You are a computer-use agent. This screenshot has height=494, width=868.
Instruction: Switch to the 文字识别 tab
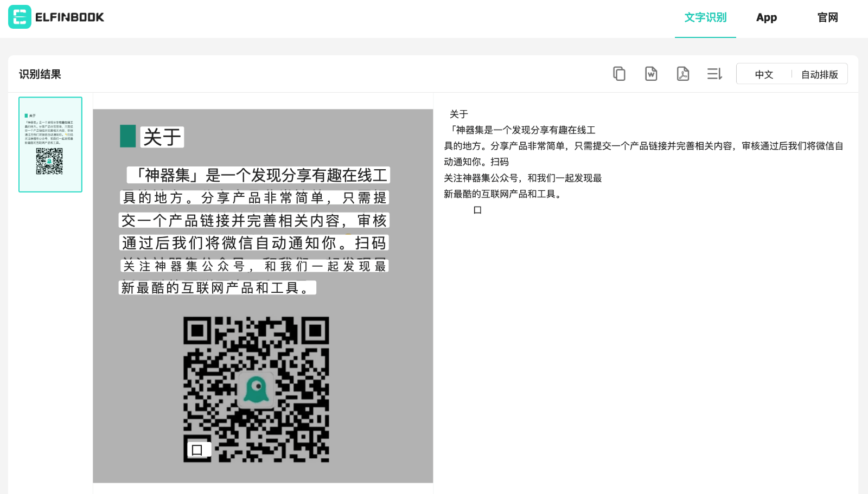pos(705,17)
